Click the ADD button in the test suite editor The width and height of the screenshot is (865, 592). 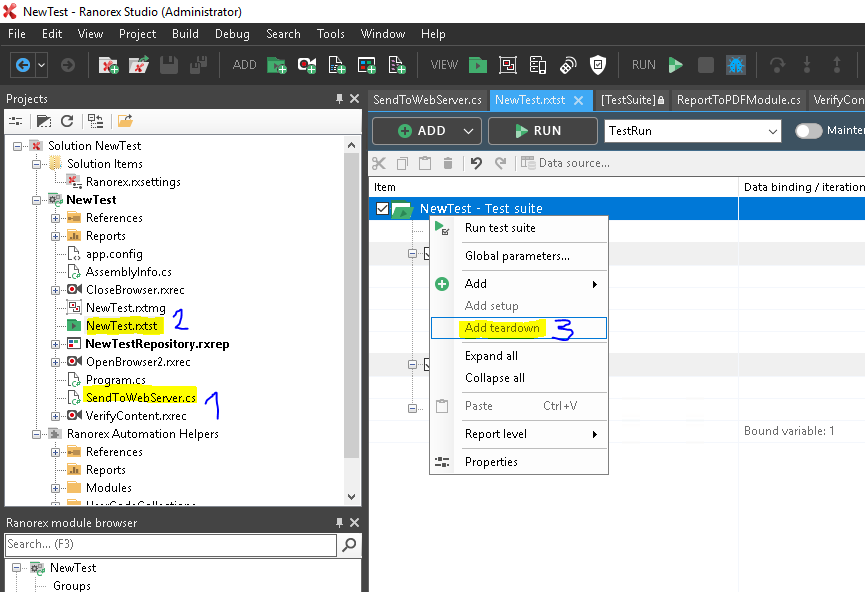(426, 131)
